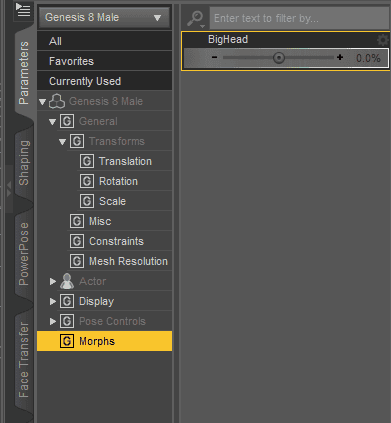Click the 'Enter text to filter by' field
The width and height of the screenshot is (391, 423).
[x=300, y=18]
